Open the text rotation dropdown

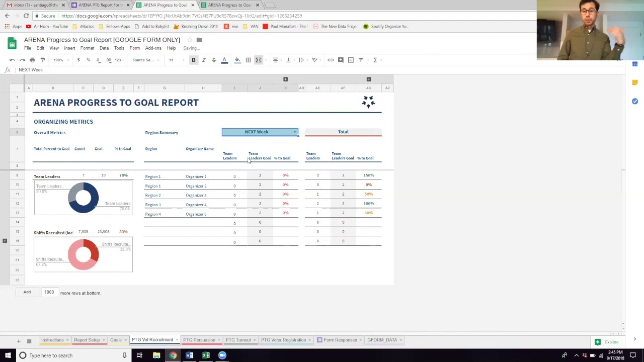[x=315, y=60]
